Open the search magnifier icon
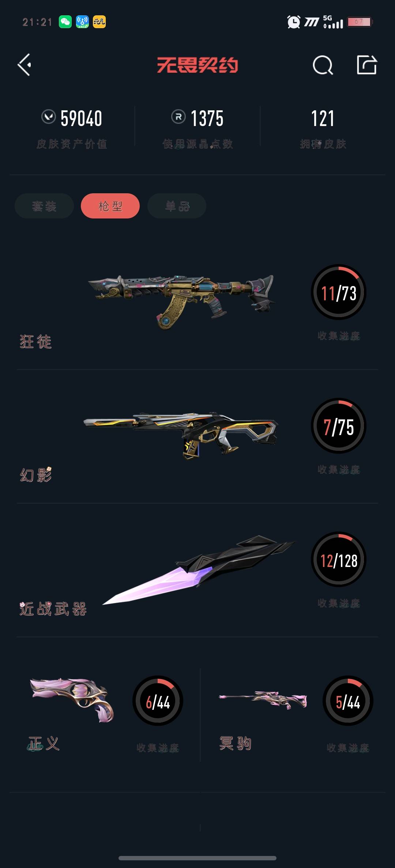The height and width of the screenshot is (868, 395). click(323, 65)
